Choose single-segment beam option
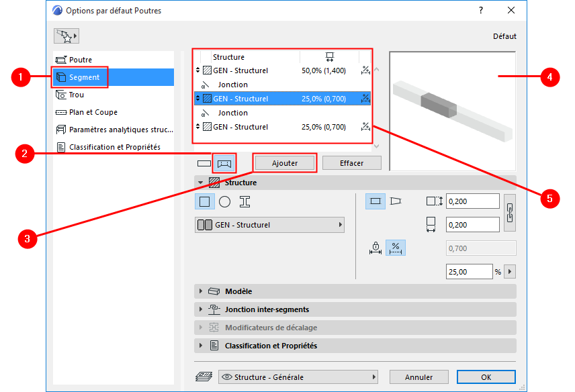Image resolution: width=575 pixels, height=392 pixels. pyautogui.click(x=204, y=163)
